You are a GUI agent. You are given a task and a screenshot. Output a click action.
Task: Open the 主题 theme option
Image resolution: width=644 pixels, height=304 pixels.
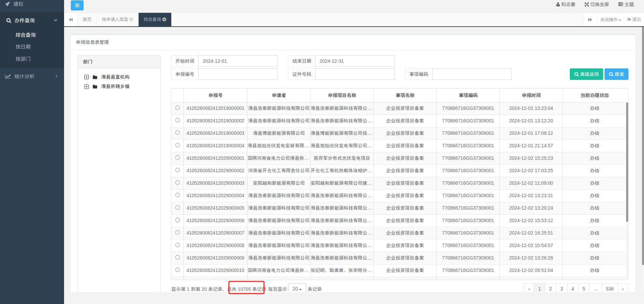(626, 4)
